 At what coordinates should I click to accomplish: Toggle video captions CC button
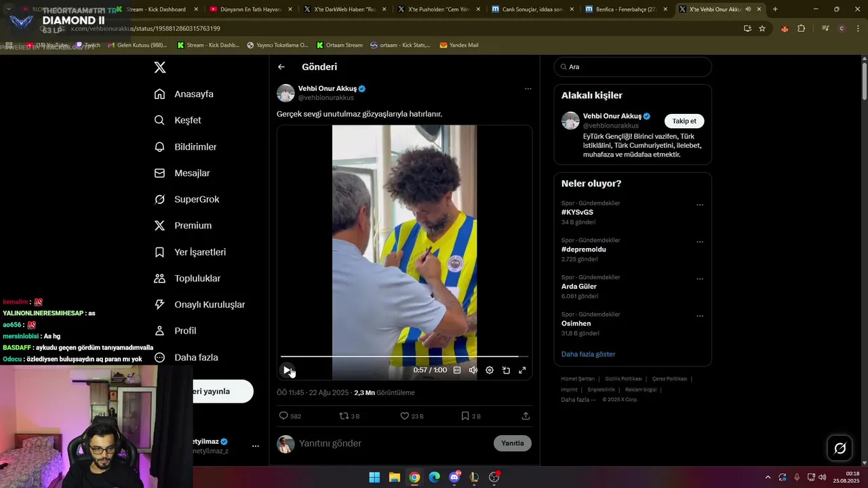pos(457,370)
